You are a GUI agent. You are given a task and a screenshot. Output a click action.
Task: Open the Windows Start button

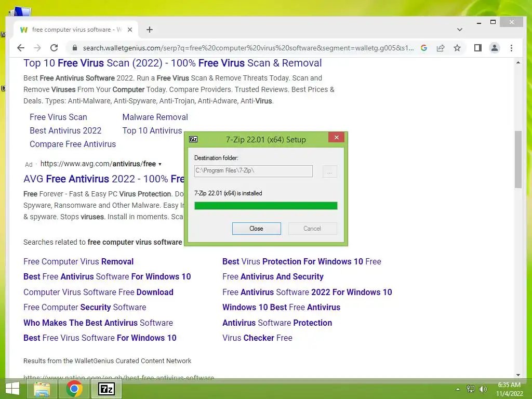12,389
